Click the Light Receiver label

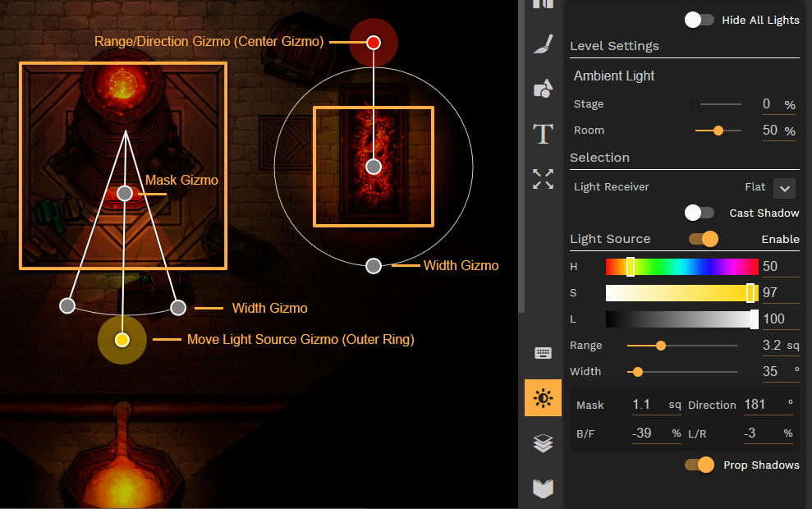(x=611, y=187)
